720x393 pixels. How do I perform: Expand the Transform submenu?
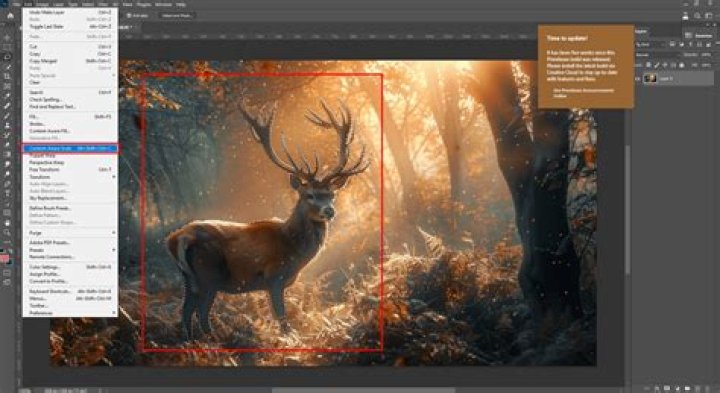coord(70,177)
